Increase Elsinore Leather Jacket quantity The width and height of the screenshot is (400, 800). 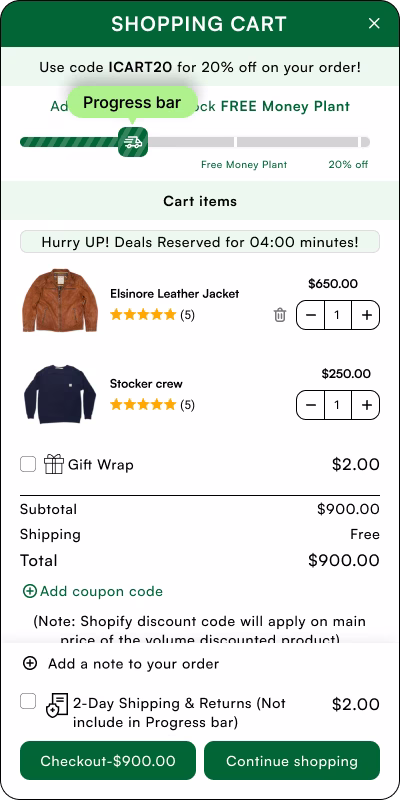pyautogui.click(x=366, y=315)
